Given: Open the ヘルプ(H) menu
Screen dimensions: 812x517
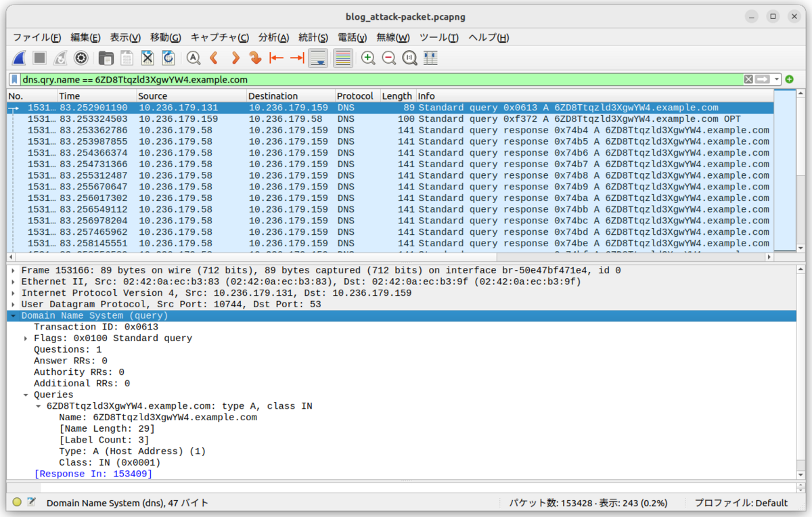Looking at the screenshot, I should click(x=489, y=38).
